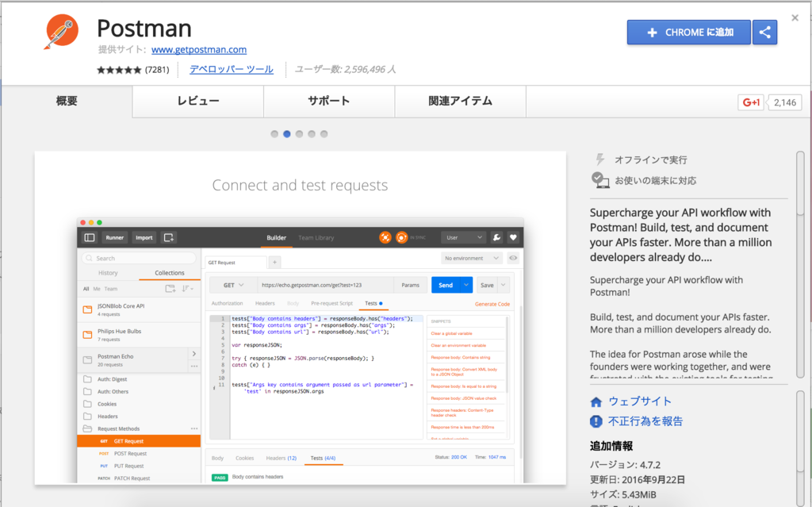
Task: Click the request URL field
Action: click(326, 285)
